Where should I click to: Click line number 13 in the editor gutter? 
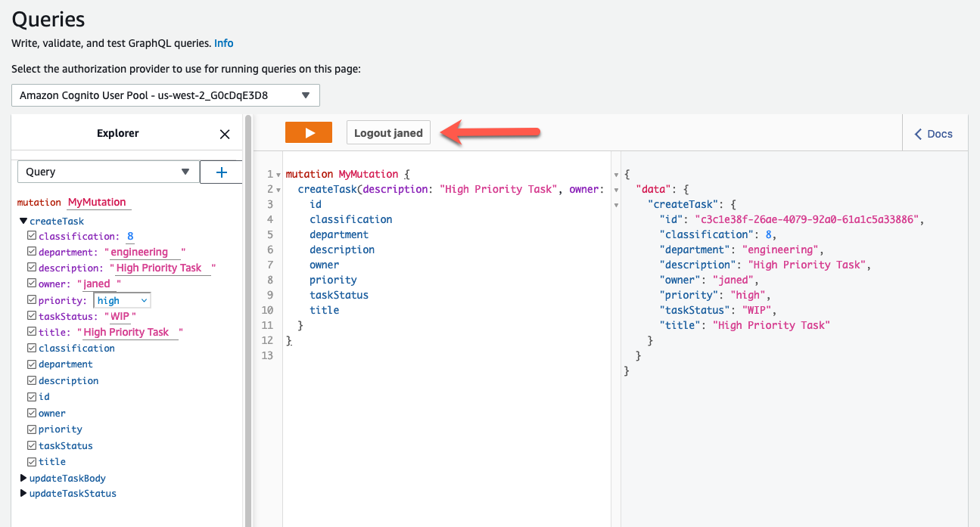pos(266,356)
